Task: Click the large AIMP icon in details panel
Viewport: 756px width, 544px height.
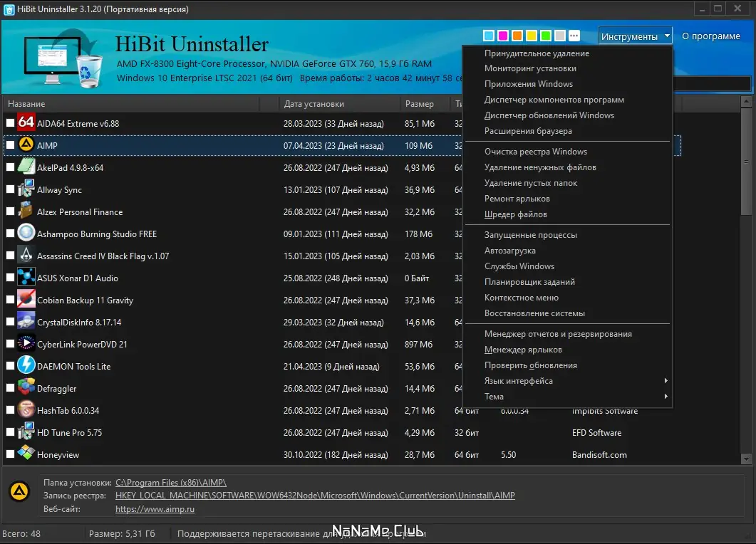Action: click(19, 492)
